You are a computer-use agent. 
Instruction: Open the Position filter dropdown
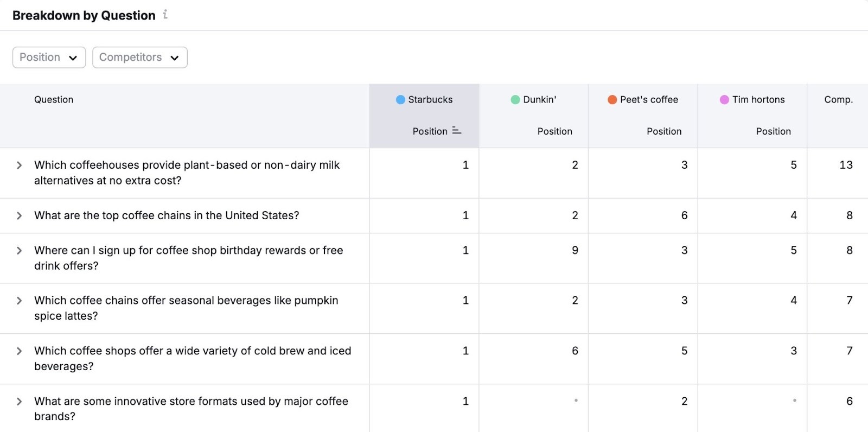[49, 58]
